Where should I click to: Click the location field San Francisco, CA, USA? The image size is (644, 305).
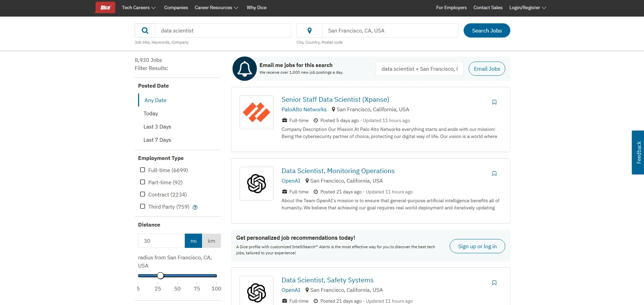coord(390,30)
